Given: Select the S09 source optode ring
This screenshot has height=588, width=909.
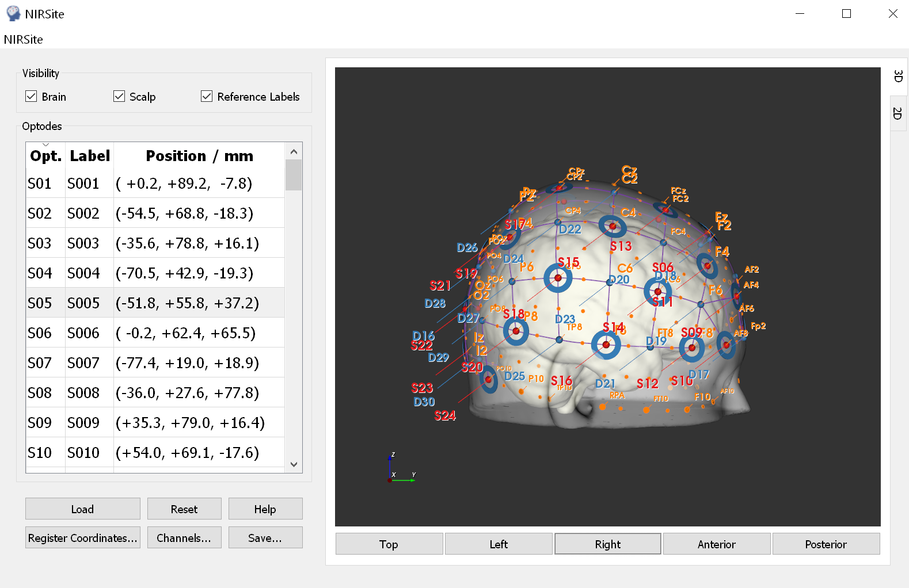Looking at the screenshot, I should (x=691, y=348).
